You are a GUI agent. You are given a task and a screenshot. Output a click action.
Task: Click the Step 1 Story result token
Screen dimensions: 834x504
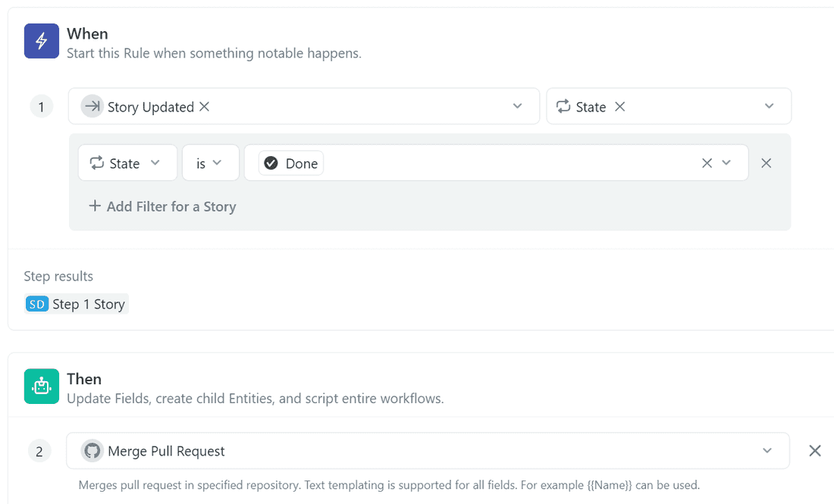76,303
